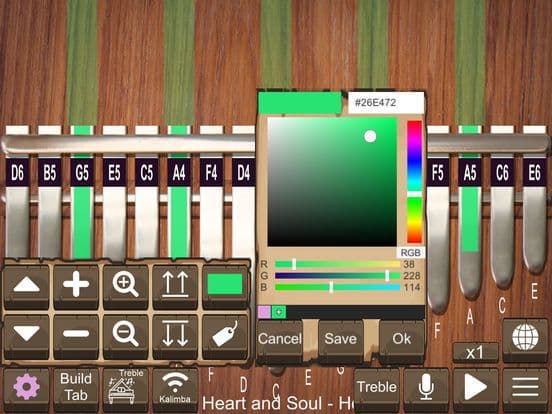The height and width of the screenshot is (414, 552).
Task: Click the #26E472 hex color field
Action: (386, 103)
